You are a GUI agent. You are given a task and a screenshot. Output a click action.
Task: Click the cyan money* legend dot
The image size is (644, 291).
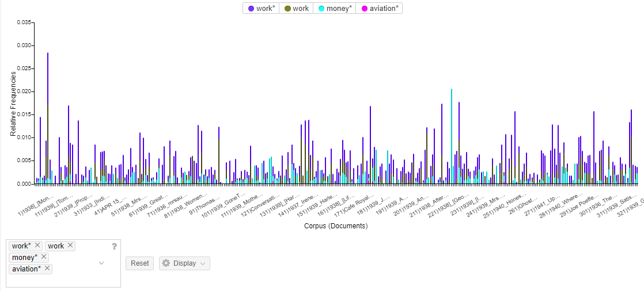pos(321,8)
